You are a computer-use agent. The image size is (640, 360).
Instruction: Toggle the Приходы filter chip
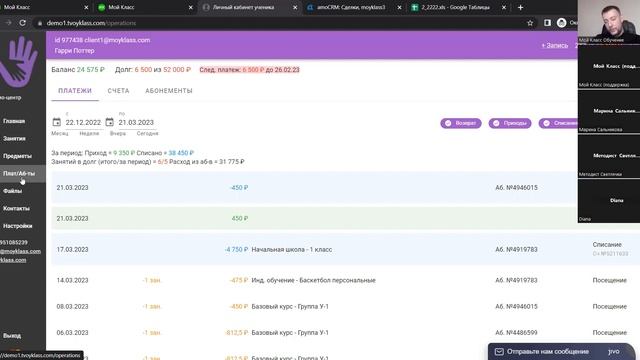click(510, 123)
